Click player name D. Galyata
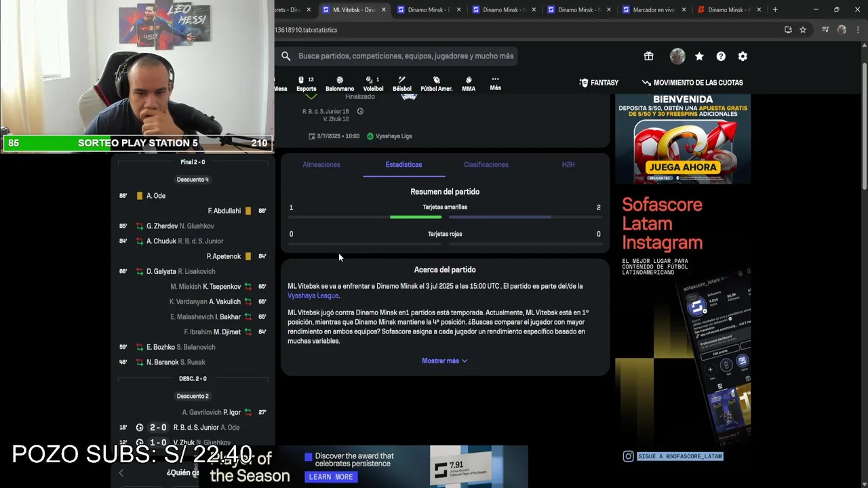 (x=161, y=271)
